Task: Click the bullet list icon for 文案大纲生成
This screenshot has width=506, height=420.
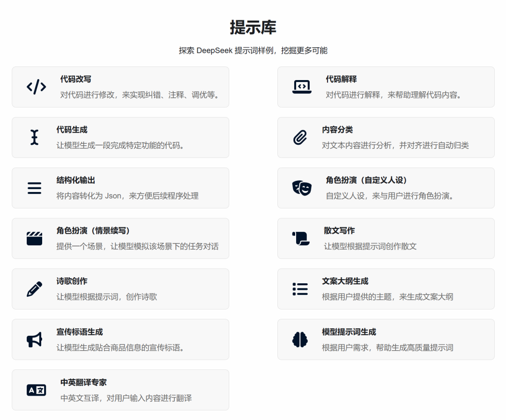Action: pyautogui.click(x=300, y=289)
